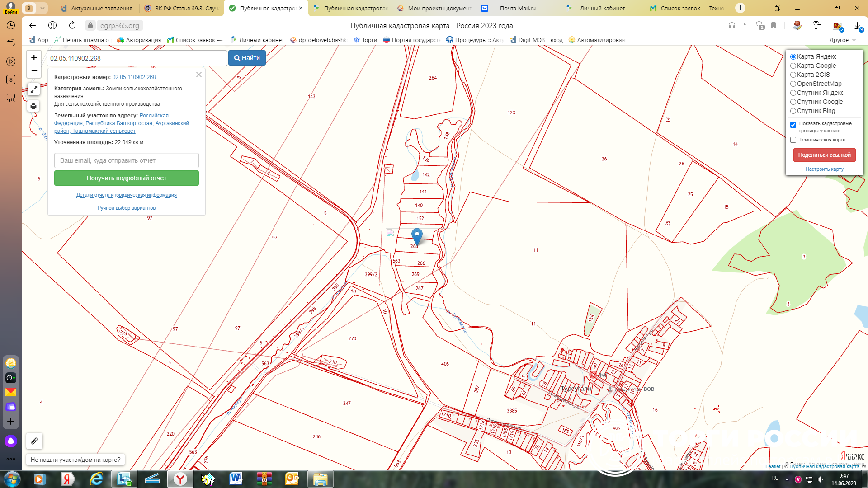This screenshot has height=488, width=868.
Task: Toggle fullscreen map view icon
Action: (34, 89)
